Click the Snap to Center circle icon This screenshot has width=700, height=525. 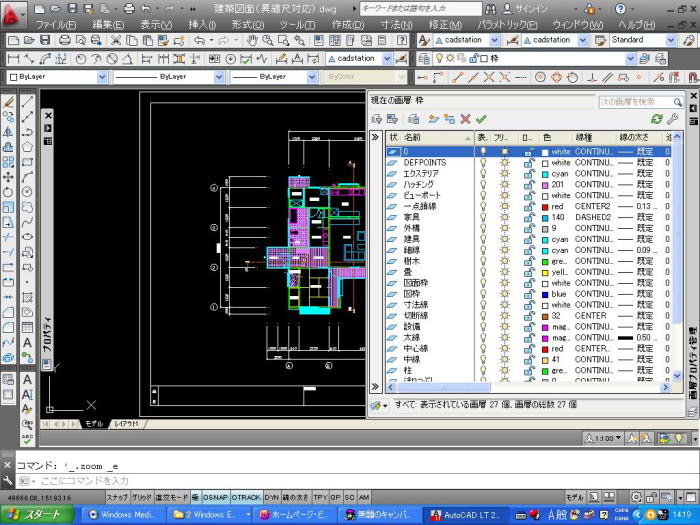[x=540, y=77]
